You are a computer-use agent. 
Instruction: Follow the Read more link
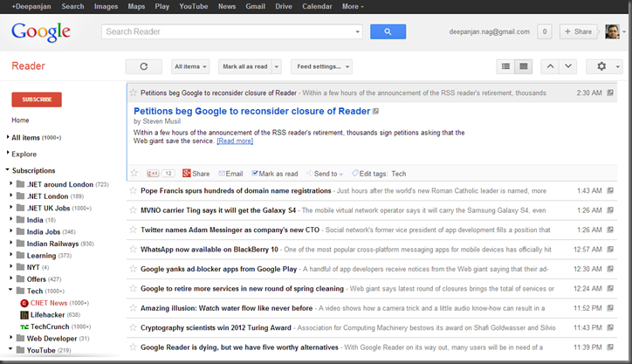[235, 141]
